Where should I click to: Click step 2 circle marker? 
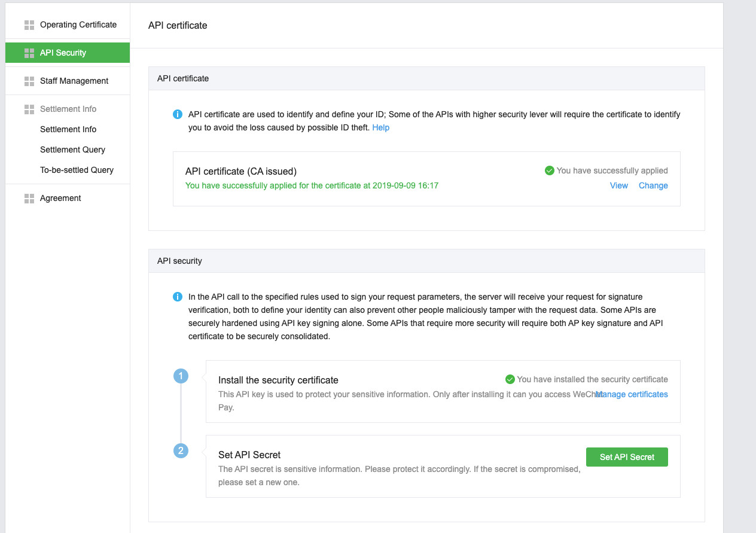click(x=181, y=450)
